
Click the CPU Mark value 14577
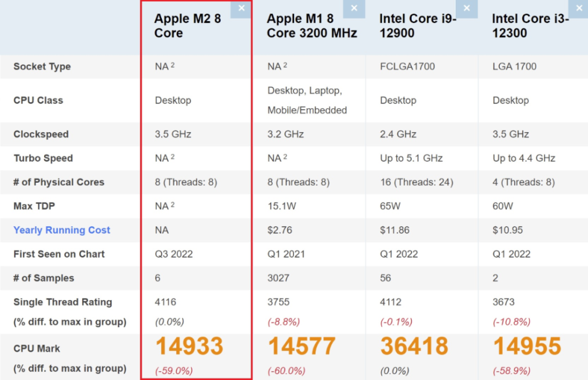(x=302, y=346)
